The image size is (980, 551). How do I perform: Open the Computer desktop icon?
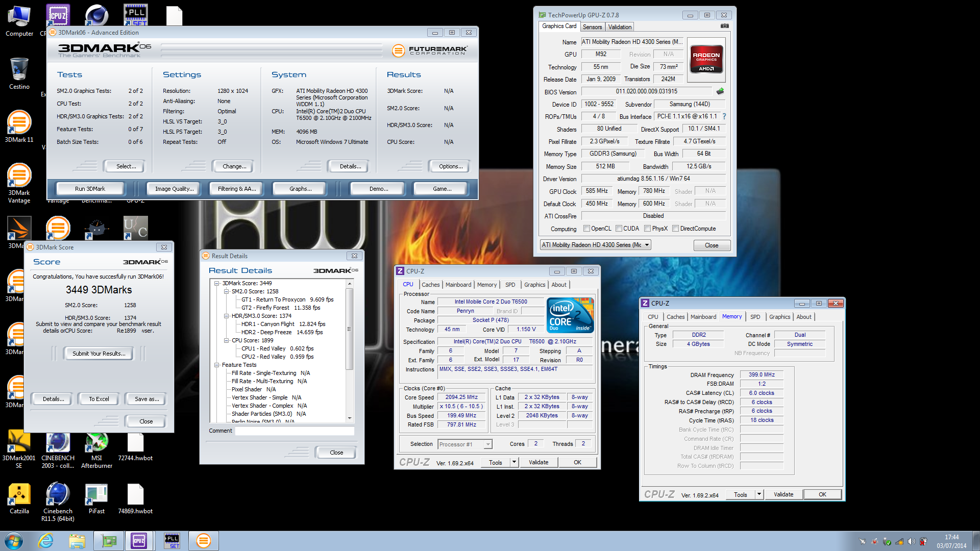click(x=19, y=21)
